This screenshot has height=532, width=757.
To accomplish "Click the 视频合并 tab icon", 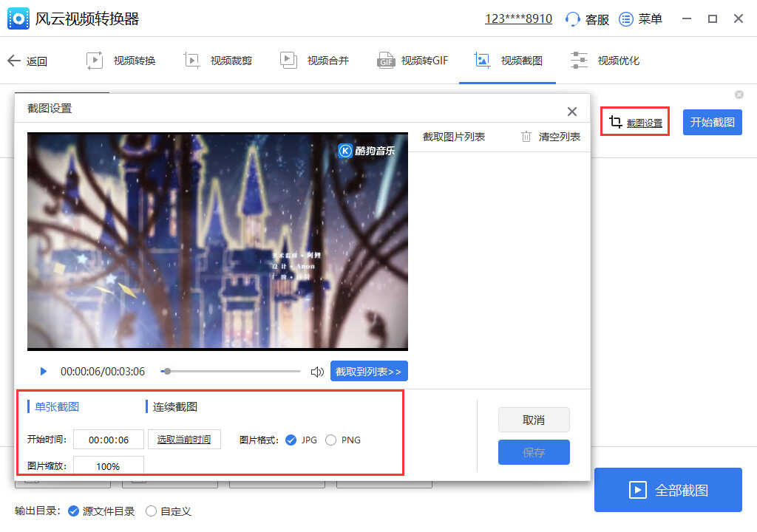I will [288, 61].
